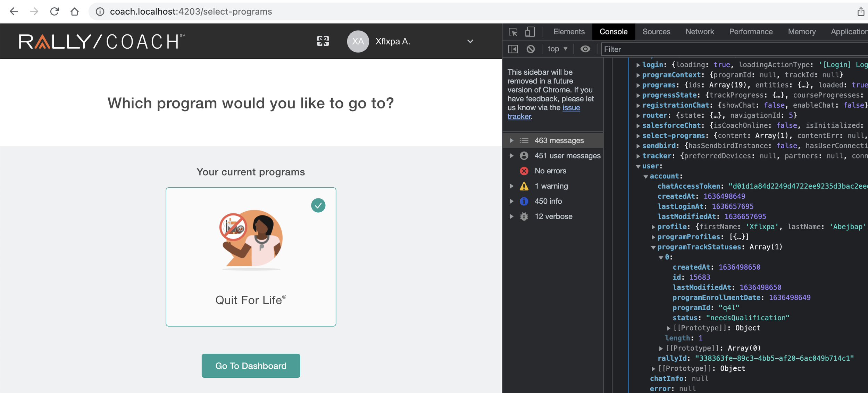Click the clear console icon

tap(531, 49)
